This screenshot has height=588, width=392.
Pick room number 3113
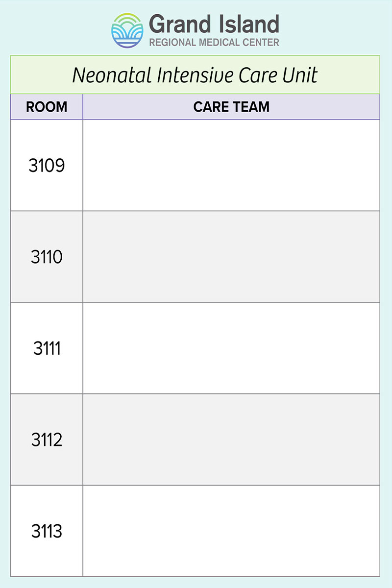pyautogui.click(x=47, y=531)
